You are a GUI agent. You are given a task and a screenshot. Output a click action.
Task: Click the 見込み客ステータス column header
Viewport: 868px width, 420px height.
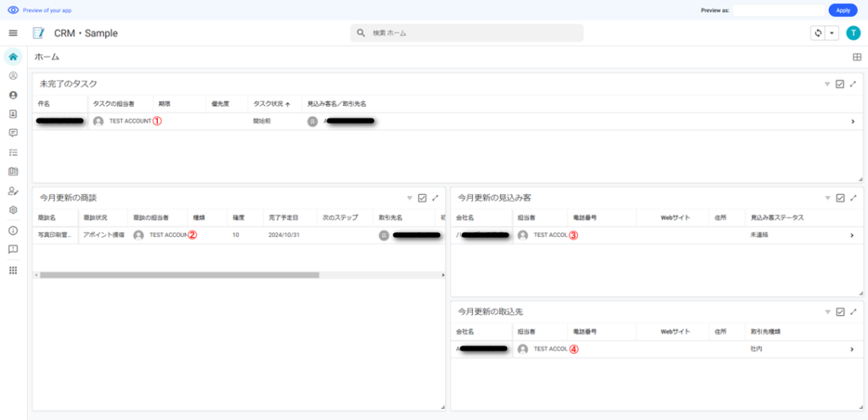(x=776, y=218)
